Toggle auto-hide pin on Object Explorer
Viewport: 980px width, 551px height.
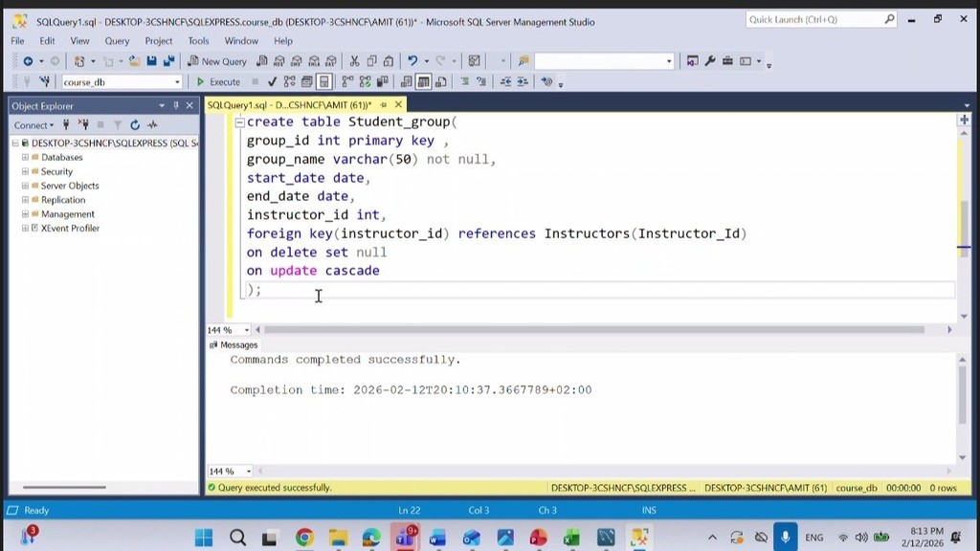(x=176, y=105)
